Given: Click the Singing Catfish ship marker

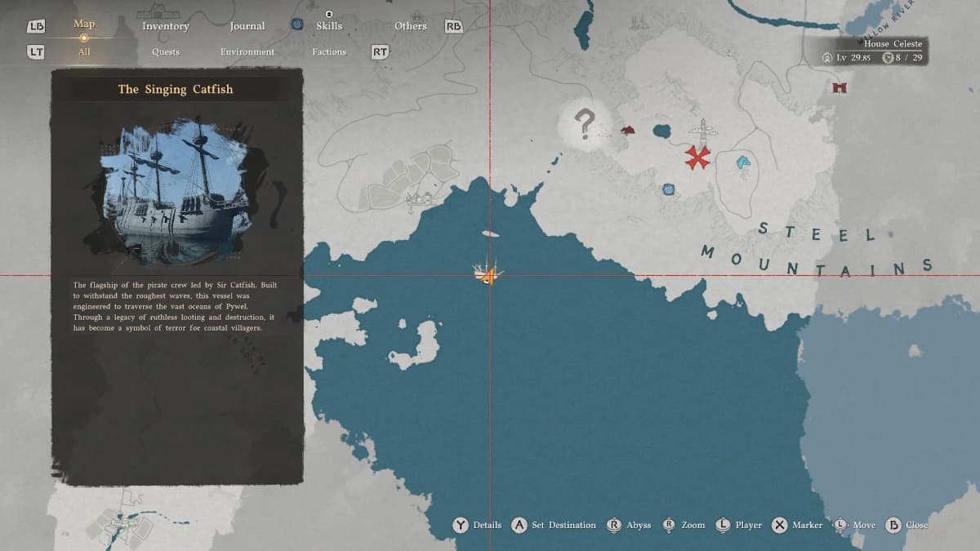Looking at the screenshot, I should [488, 273].
